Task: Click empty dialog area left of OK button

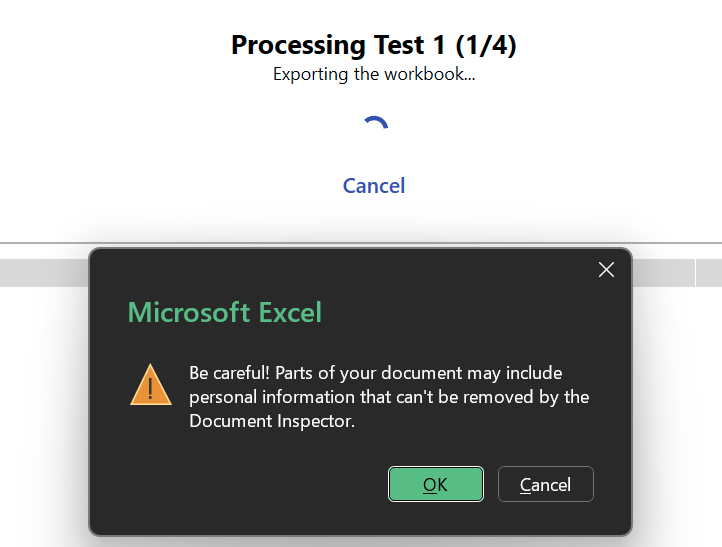Action: coord(250,484)
